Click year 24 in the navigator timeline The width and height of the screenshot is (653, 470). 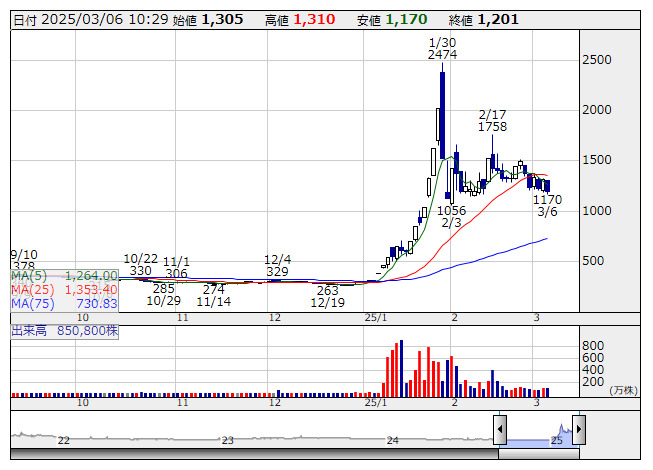(392, 440)
